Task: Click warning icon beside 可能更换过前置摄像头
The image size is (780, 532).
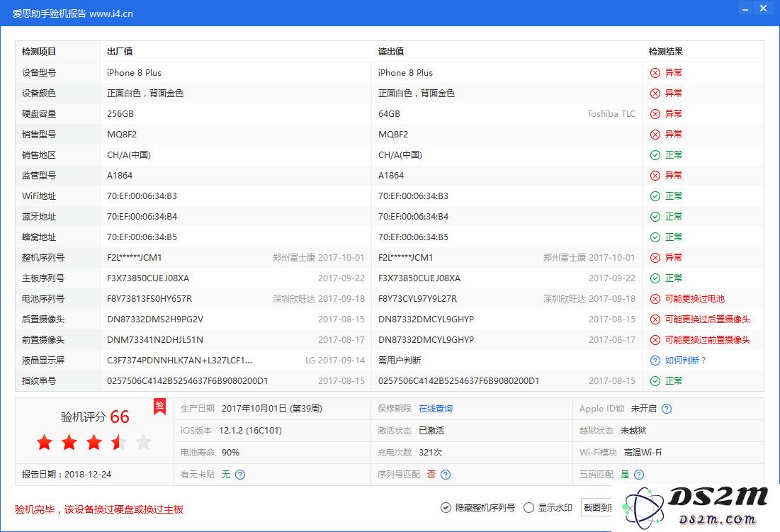Action: coord(655,340)
